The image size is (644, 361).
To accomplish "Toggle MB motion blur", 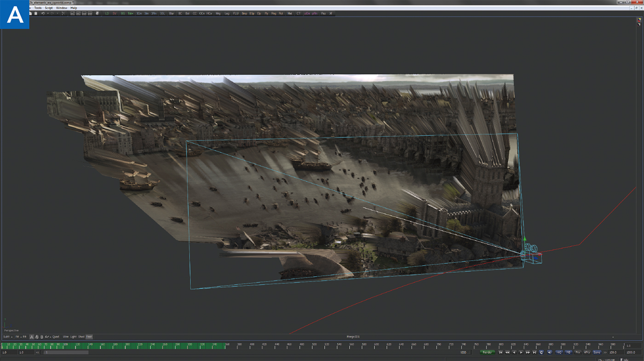I will pyautogui.click(x=569, y=352).
